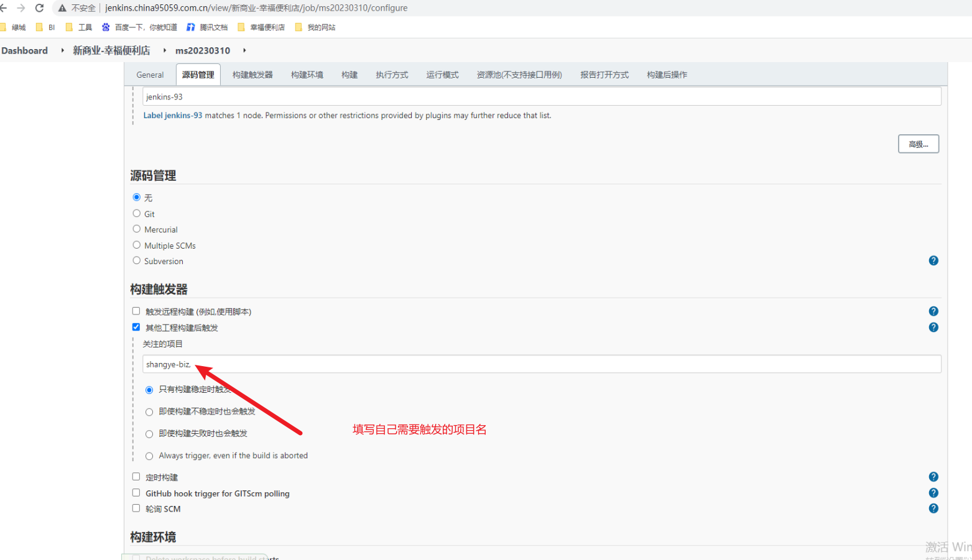
Task: Switch to General tab
Action: (x=150, y=75)
